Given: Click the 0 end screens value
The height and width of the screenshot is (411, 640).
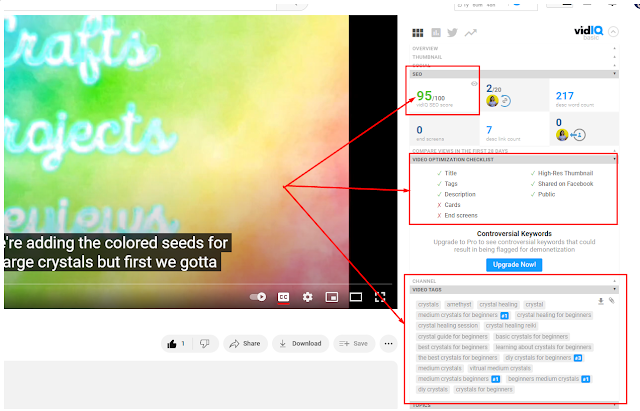Looking at the screenshot, I should point(419,130).
